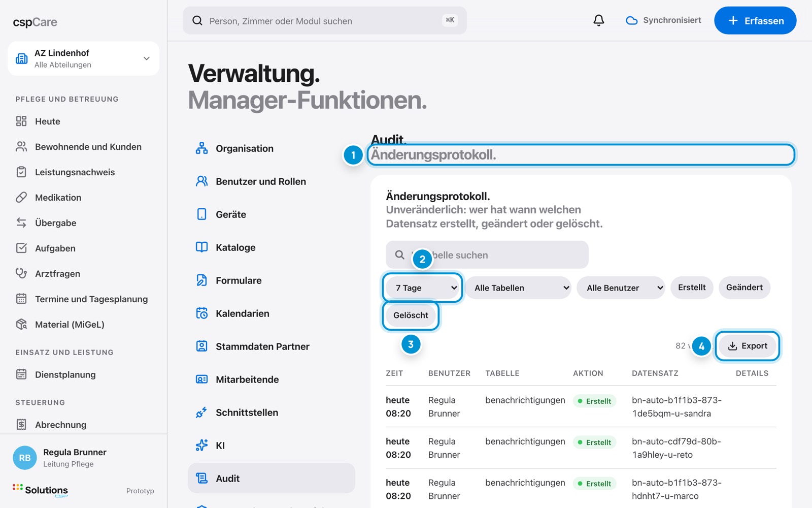Open the Alle Tabellen dropdown
This screenshot has height=508, width=812.
click(518, 288)
